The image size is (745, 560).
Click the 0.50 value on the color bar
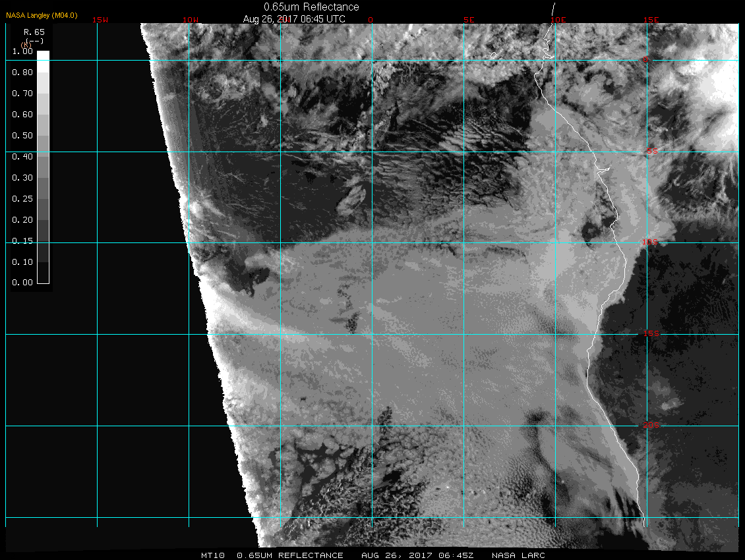coord(22,135)
